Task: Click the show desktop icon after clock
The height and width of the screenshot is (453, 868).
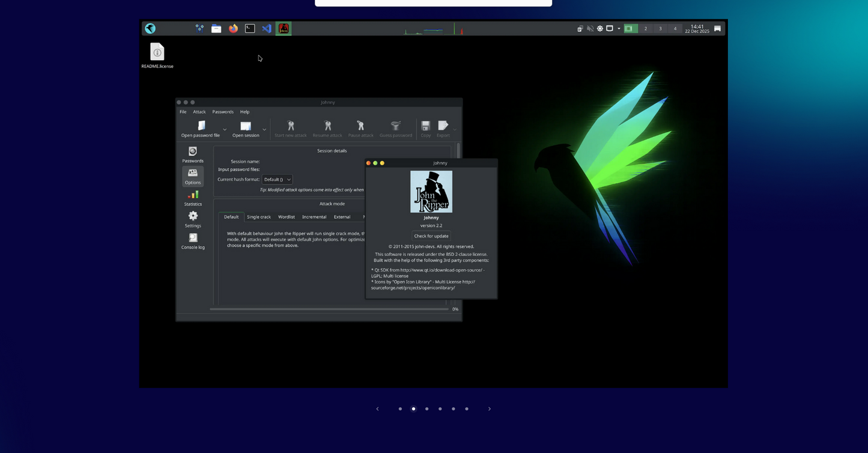Action: point(717,28)
